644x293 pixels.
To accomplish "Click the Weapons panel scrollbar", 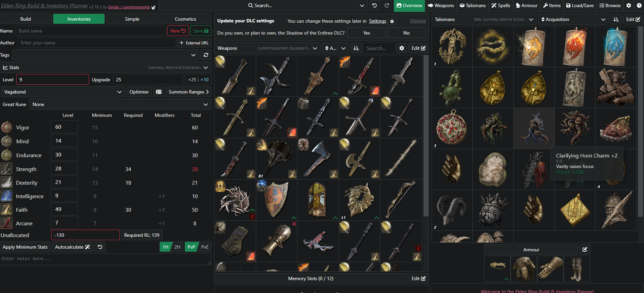I will [426, 135].
